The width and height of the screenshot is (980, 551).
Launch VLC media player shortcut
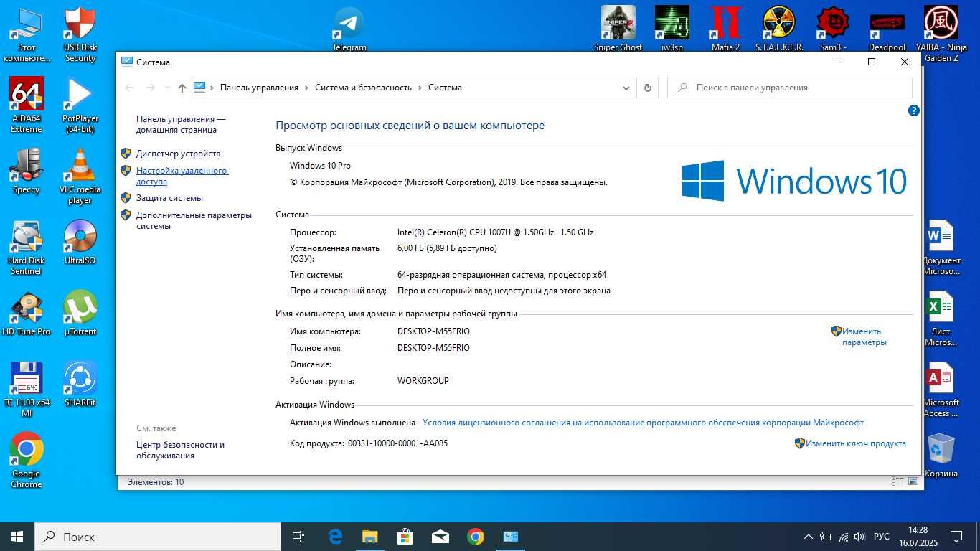(x=80, y=176)
